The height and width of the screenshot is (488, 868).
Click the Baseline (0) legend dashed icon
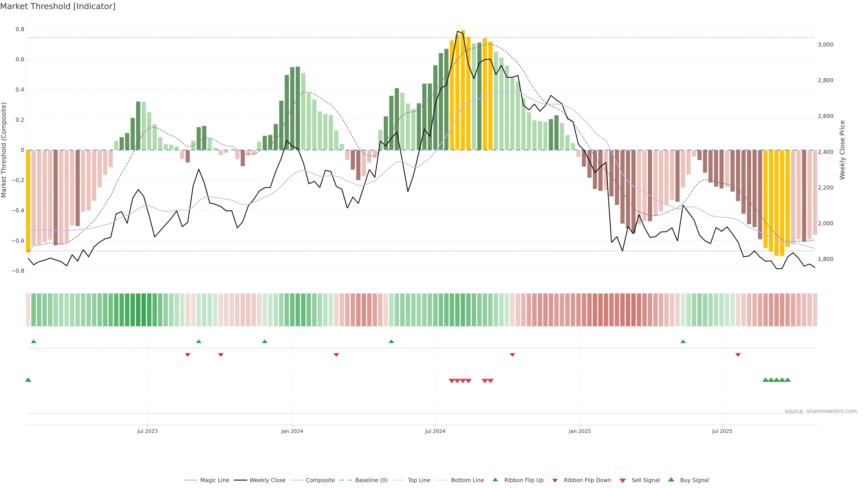(x=346, y=480)
